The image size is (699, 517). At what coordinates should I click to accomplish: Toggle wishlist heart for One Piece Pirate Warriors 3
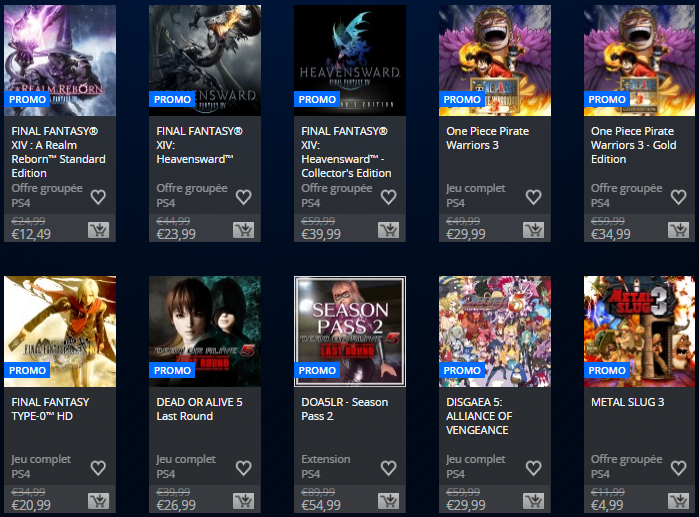533,197
